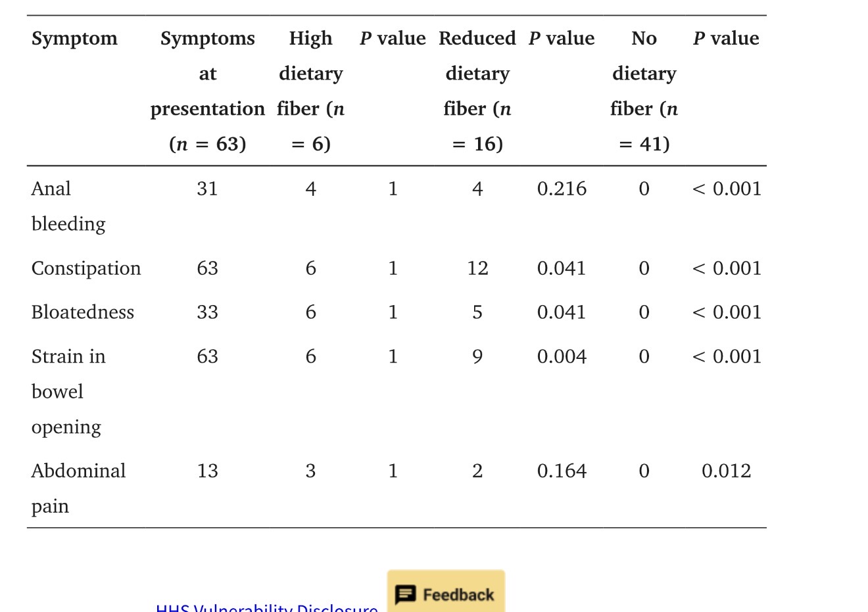Click the value 12 in Constipation row
Image resolution: width=868 pixels, height=612 pixels.
click(477, 268)
